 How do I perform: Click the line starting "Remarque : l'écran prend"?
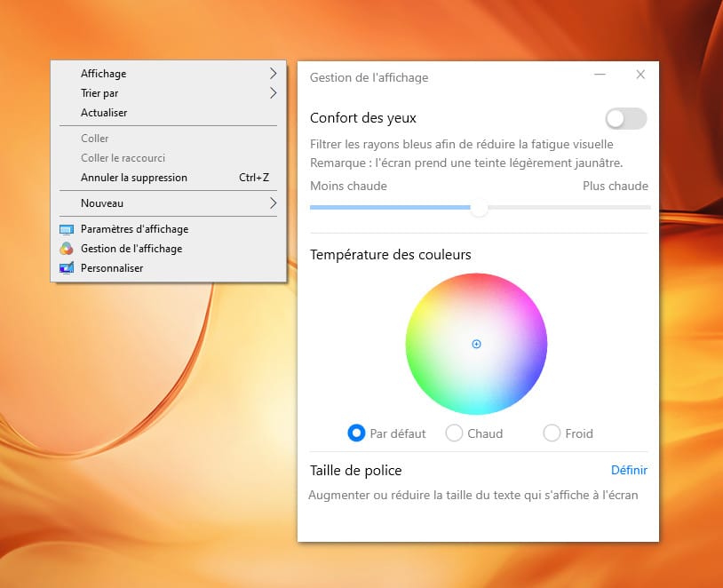coord(466,163)
